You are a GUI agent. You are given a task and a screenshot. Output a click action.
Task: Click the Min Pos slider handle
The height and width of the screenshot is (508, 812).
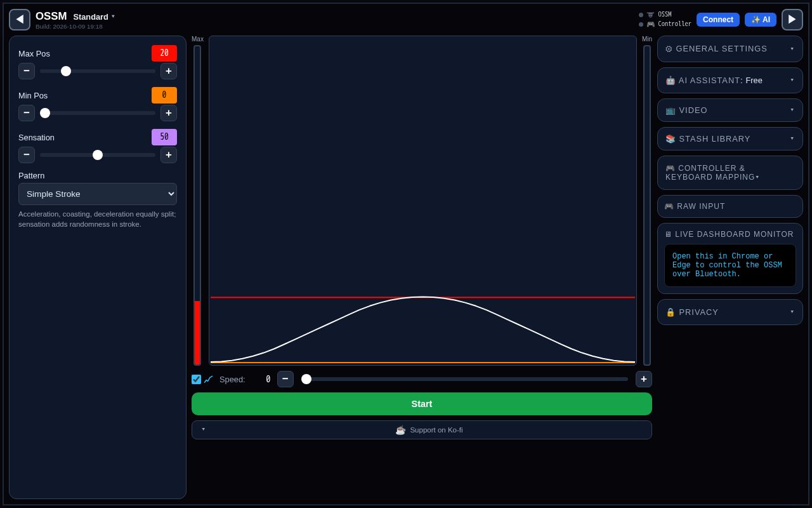click(x=45, y=113)
